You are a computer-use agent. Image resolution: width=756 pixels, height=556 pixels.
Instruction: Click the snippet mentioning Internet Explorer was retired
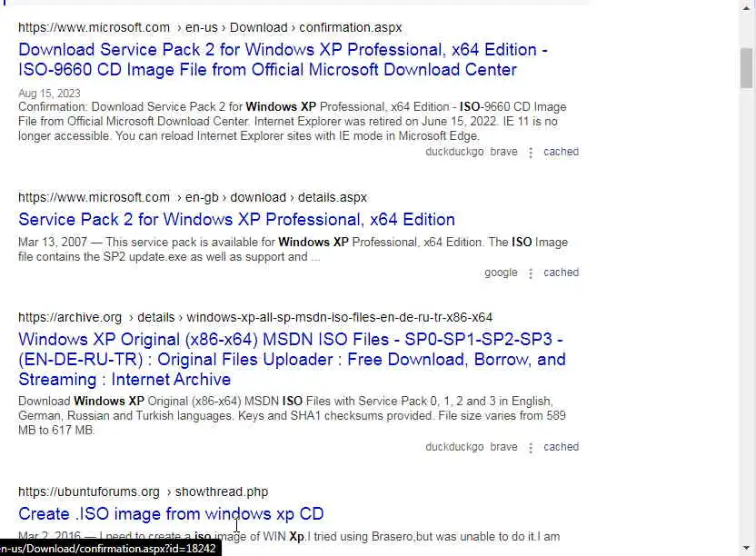[293, 122]
